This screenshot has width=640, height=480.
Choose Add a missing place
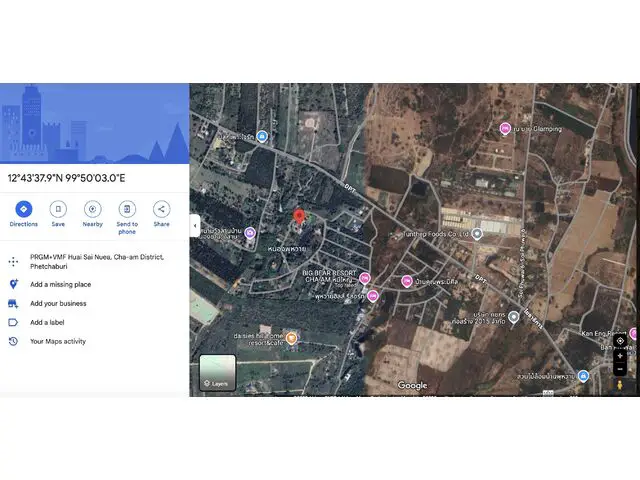(60, 284)
